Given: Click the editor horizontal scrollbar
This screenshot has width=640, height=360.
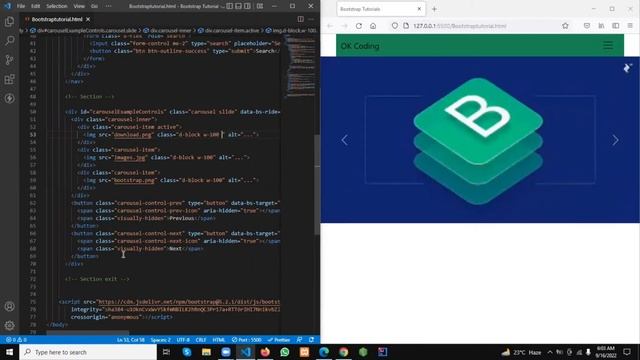Looking at the screenshot, I should click(x=88, y=333).
